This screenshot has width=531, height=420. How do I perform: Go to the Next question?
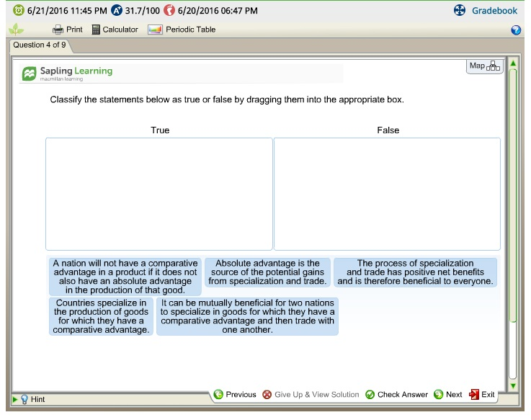tap(447, 395)
